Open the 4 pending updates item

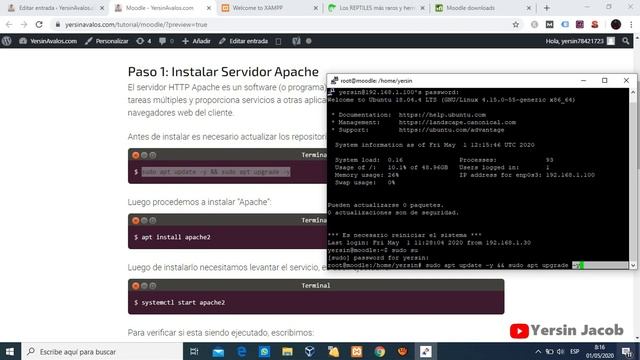144,41
